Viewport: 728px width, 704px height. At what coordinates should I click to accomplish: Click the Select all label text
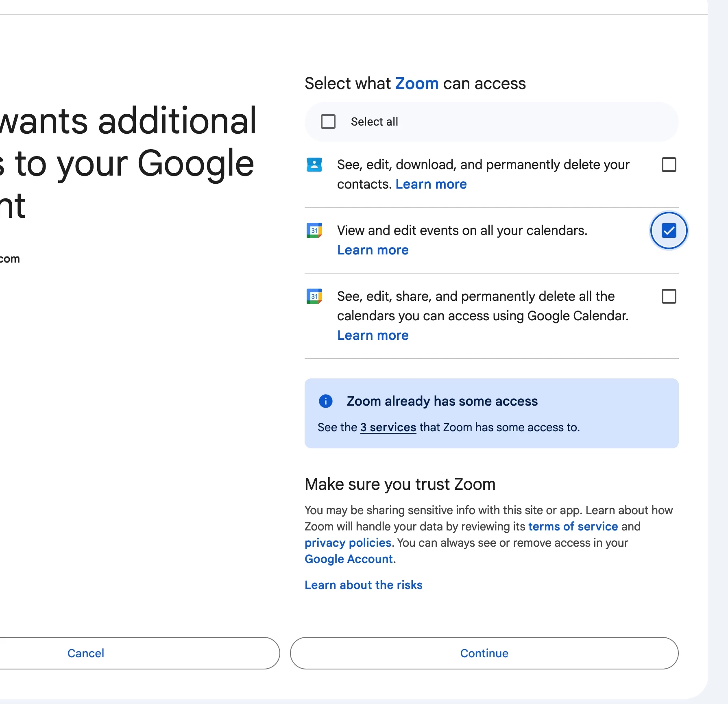click(374, 122)
